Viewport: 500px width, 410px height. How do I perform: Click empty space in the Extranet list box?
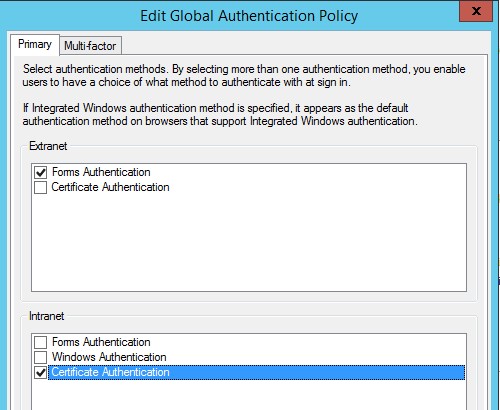point(249,243)
